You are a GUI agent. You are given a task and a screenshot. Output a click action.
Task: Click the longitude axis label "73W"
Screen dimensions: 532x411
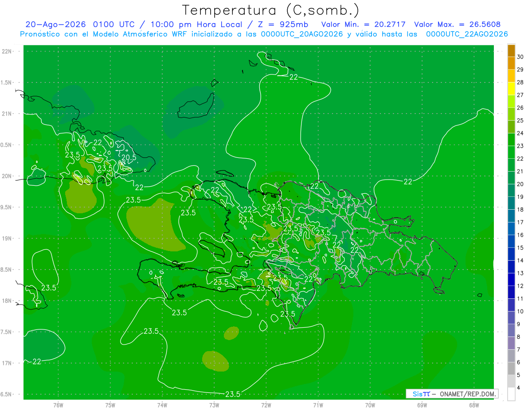click(214, 405)
